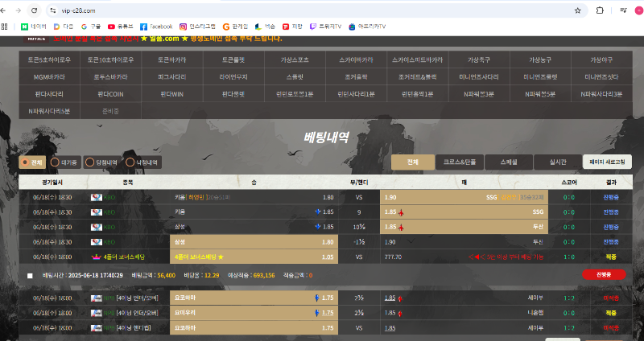Screen dimensions: 644x341
Task: Switch to the gold 전체 tab on the right
Action: pos(413,162)
